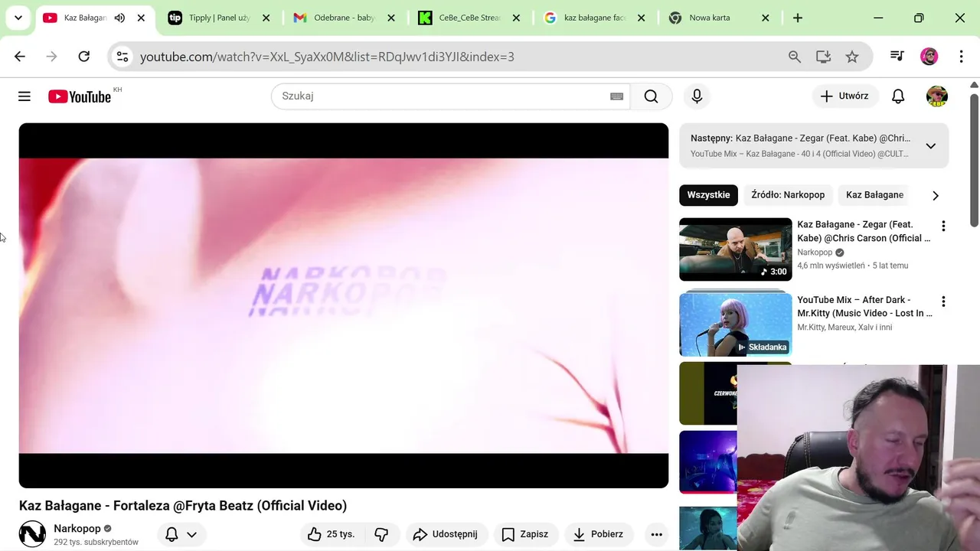Viewport: 980px width, 551px height.
Task: Switch to the Gmail Odebrane tab
Action: pos(345,18)
